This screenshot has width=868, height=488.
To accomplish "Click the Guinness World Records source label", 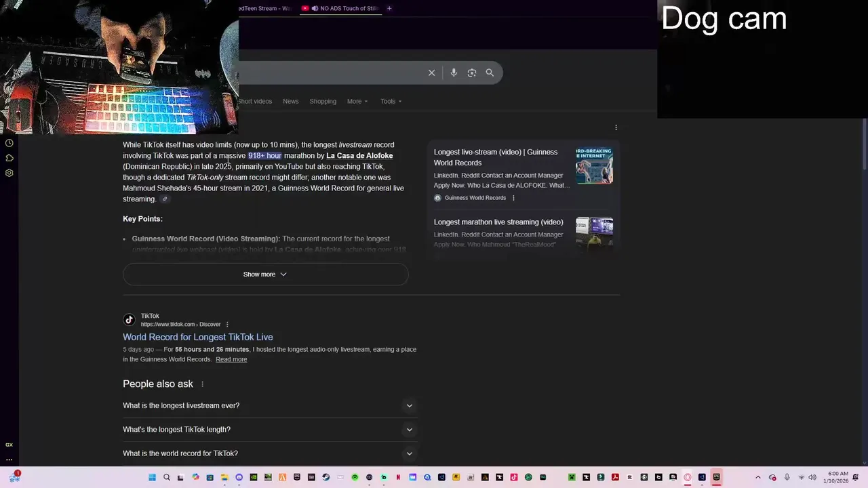I will 475,198.
